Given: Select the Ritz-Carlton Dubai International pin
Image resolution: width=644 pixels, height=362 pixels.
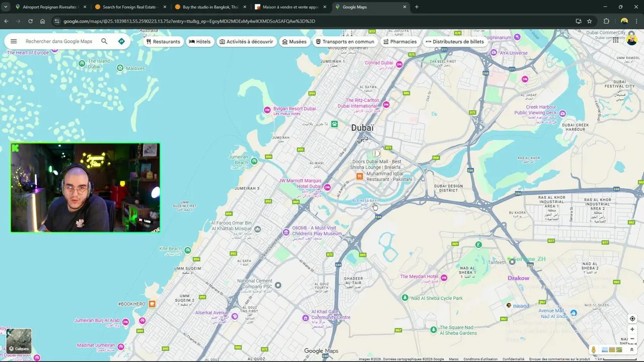Looking at the screenshot, I should point(386,105).
